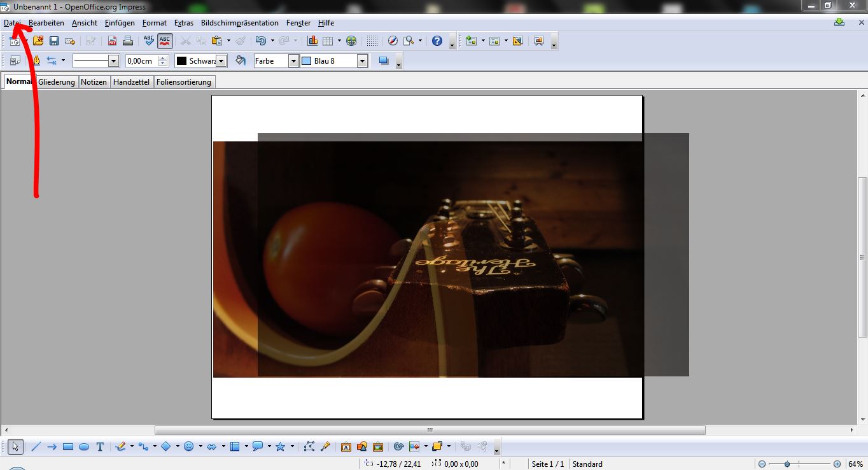The width and height of the screenshot is (868, 470).
Task: Insert picture from file icon
Action: click(x=362, y=447)
